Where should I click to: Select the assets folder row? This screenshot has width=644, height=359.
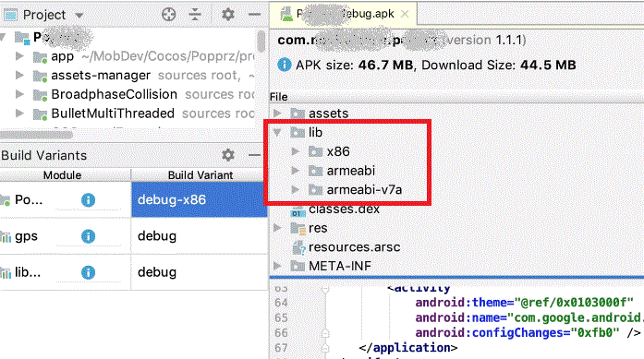pyautogui.click(x=328, y=114)
